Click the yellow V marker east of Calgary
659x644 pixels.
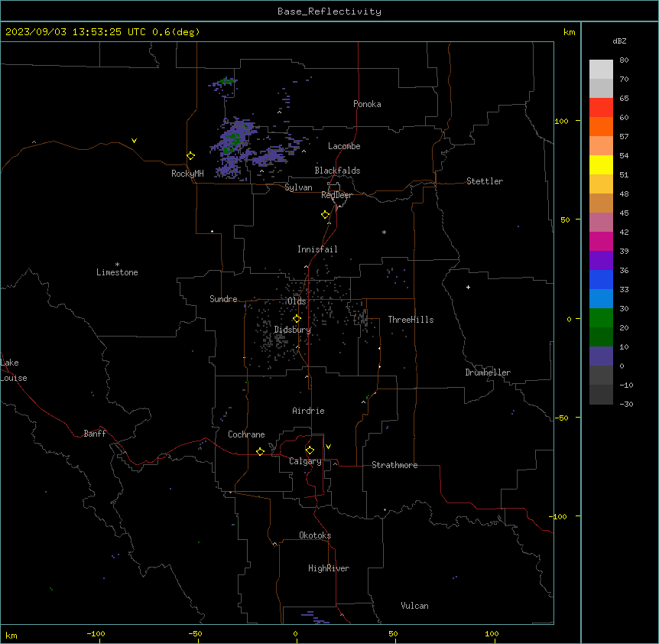pyautogui.click(x=328, y=447)
